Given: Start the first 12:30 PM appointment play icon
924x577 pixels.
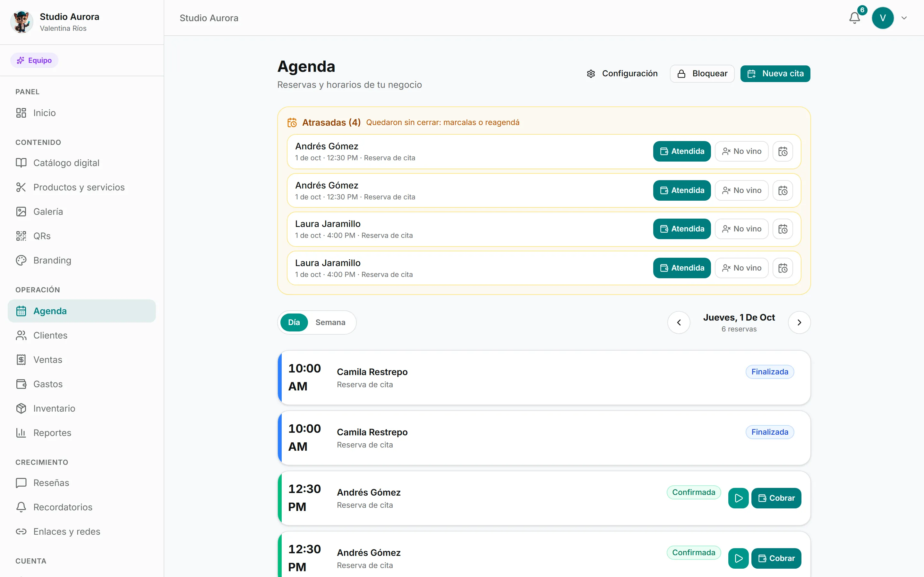Looking at the screenshot, I should click(739, 498).
